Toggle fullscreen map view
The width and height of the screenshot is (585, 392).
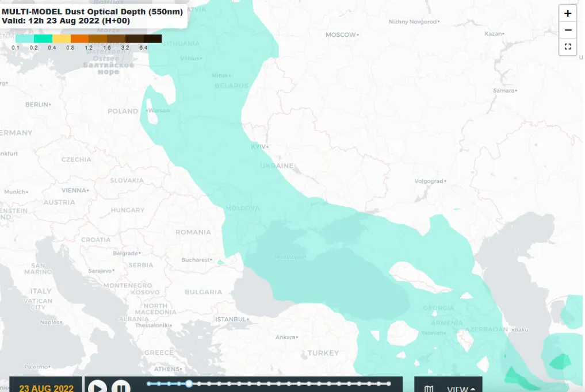coord(568,47)
